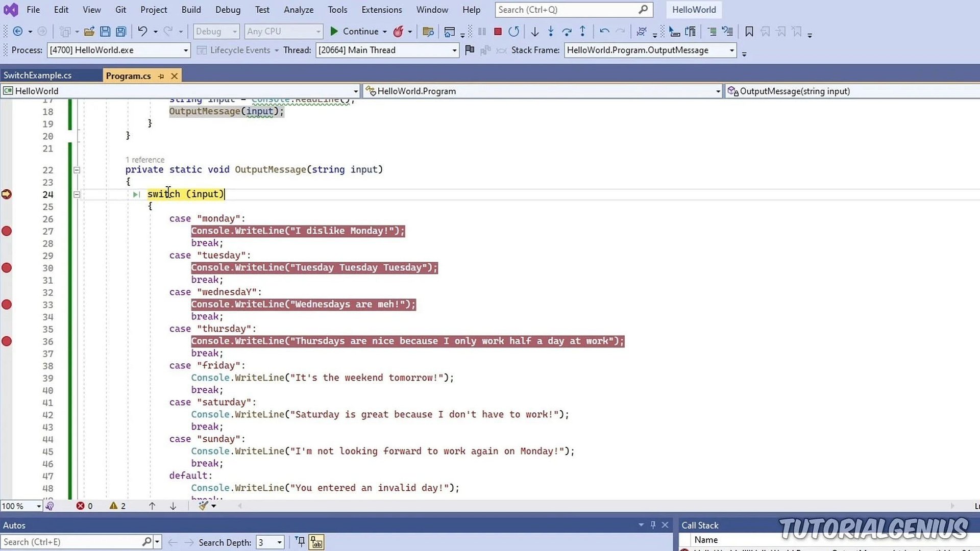Open the 100 % zoom level dropdown
The height and width of the screenshot is (551, 980).
(38, 506)
